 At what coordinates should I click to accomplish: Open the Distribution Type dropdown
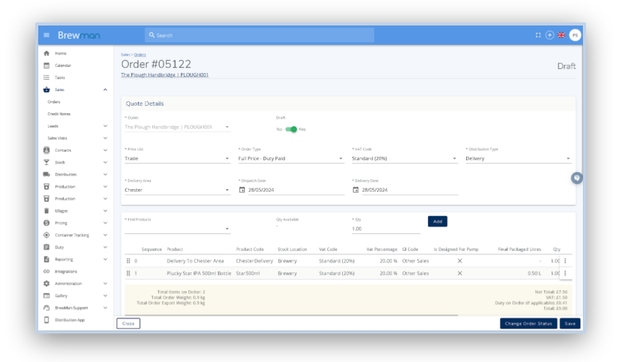coord(519,158)
